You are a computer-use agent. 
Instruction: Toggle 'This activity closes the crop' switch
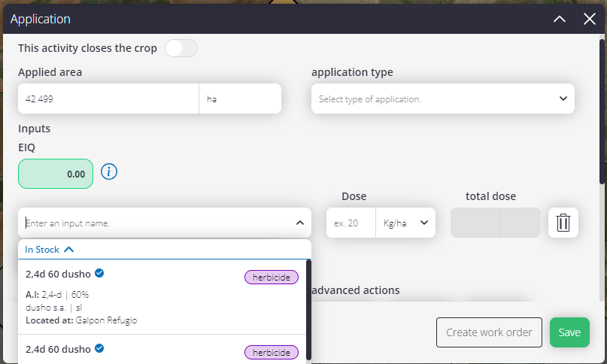click(181, 48)
